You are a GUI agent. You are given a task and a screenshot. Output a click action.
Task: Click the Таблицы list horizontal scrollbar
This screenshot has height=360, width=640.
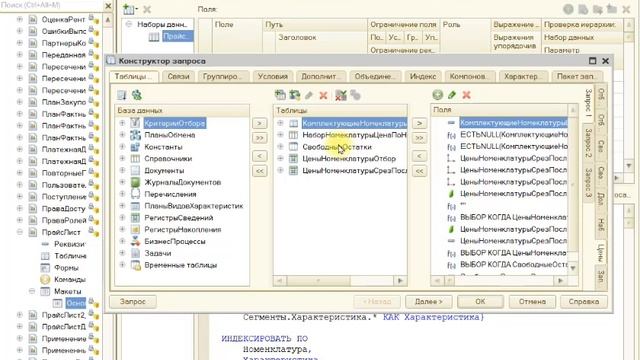(x=340, y=281)
